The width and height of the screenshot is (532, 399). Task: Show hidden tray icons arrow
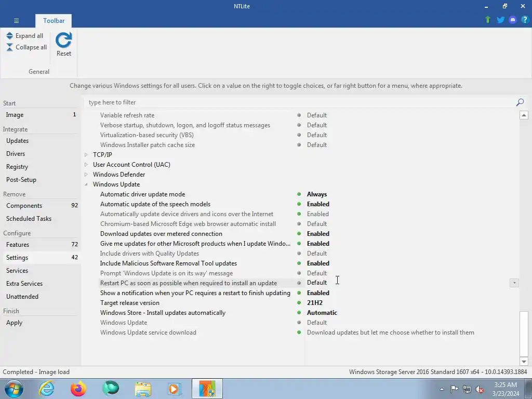[442, 389]
